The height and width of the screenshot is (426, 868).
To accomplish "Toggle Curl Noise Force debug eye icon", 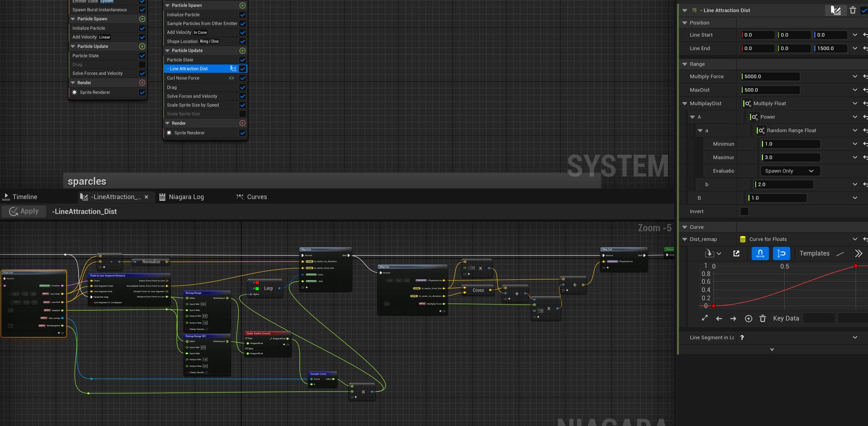I will point(231,78).
